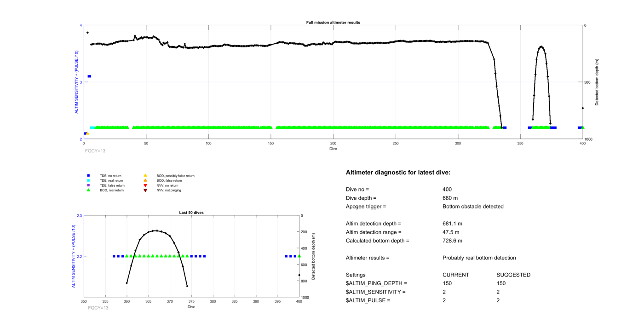The width and height of the screenshot is (644, 334).
Task: Click the '680 m' dive depth value
Action: coord(450,198)
